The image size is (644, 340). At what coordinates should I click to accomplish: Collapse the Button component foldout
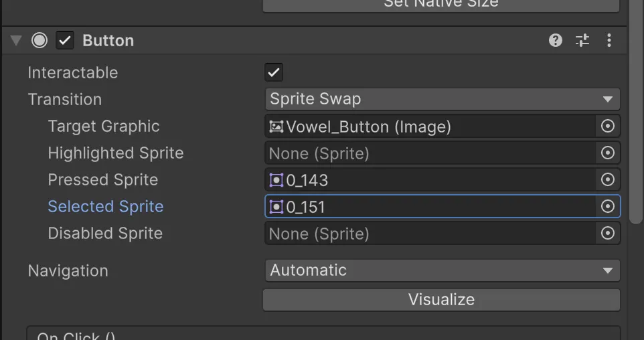[x=16, y=41]
